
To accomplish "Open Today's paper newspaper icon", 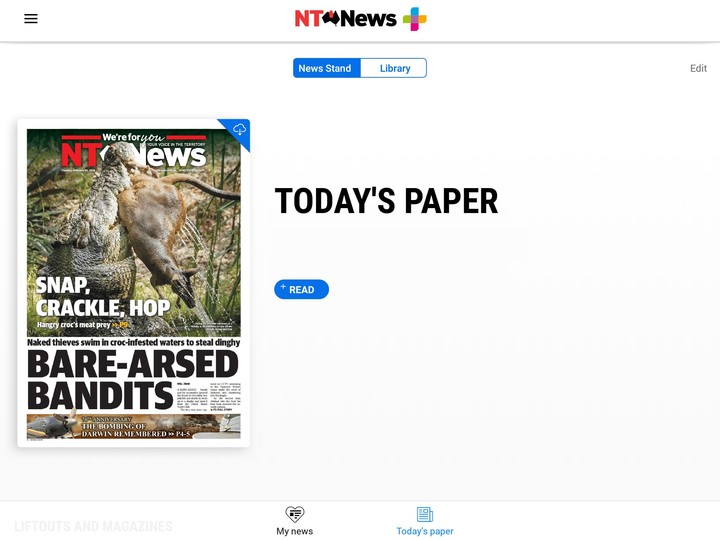I will [425, 514].
